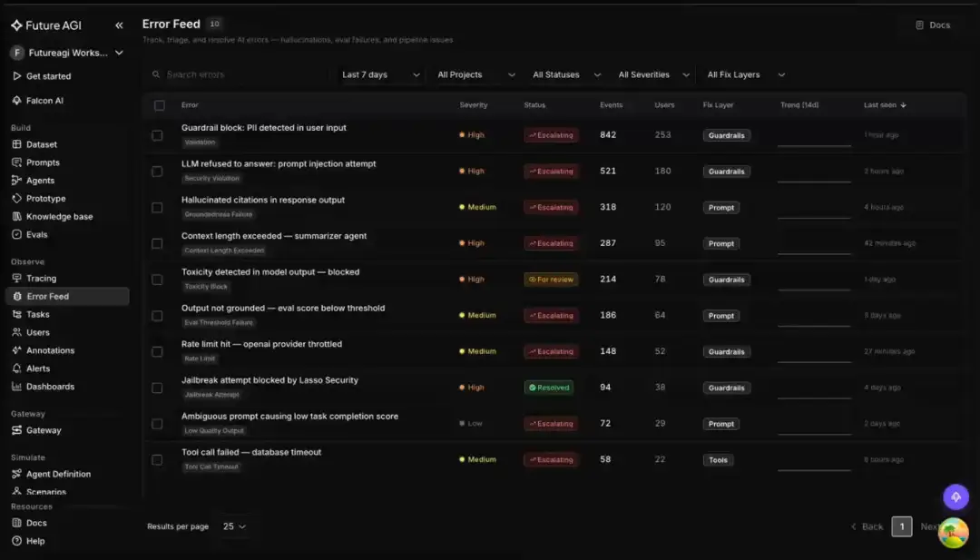Click the Dashboards chart icon

pos(17,387)
